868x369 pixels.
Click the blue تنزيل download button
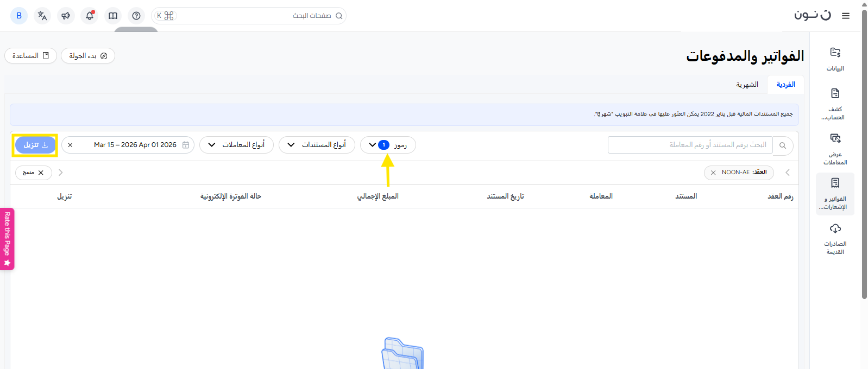[x=35, y=145]
